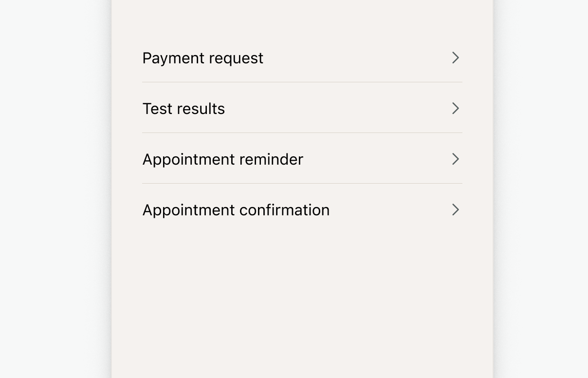Image resolution: width=588 pixels, height=378 pixels.
Task: Select the first list row, Payment request
Action: coord(302,58)
